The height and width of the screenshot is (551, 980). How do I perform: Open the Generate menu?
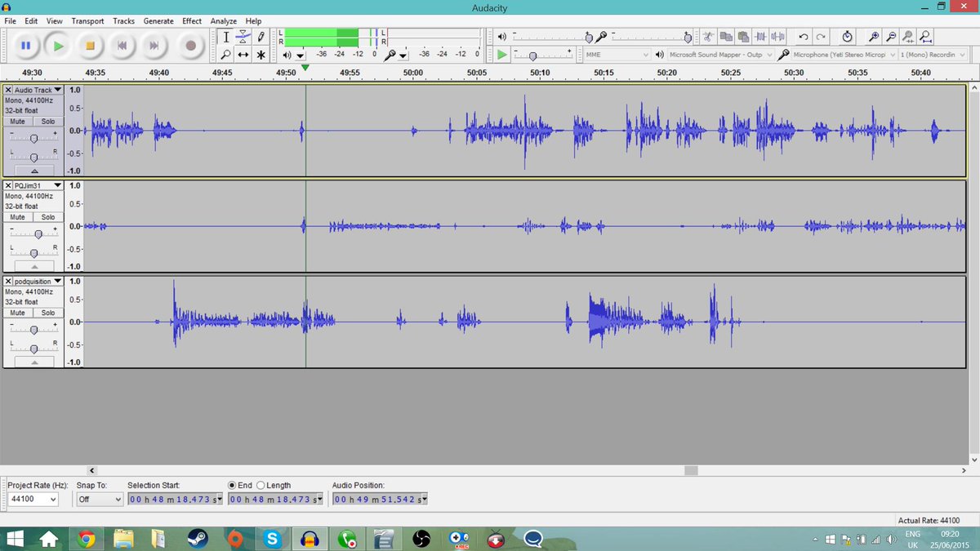(158, 20)
